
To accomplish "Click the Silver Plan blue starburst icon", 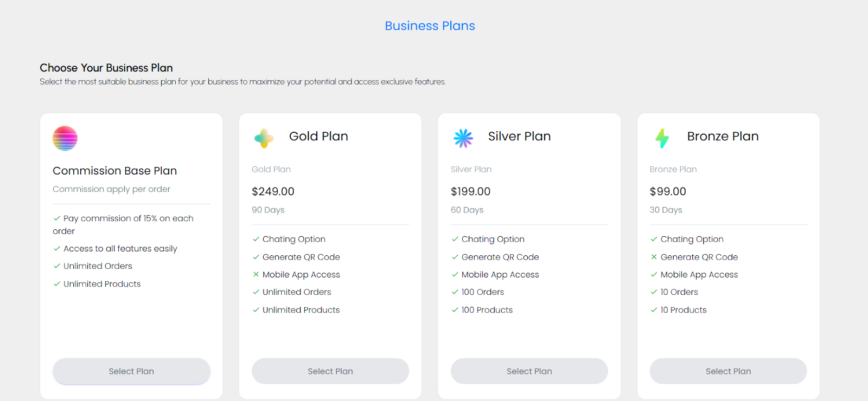I will (x=463, y=138).
